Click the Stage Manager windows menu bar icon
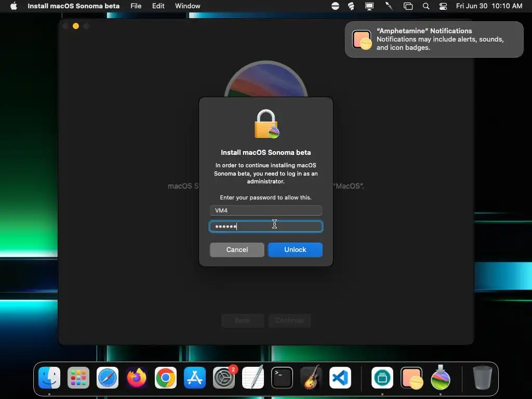 coord(408,6)
